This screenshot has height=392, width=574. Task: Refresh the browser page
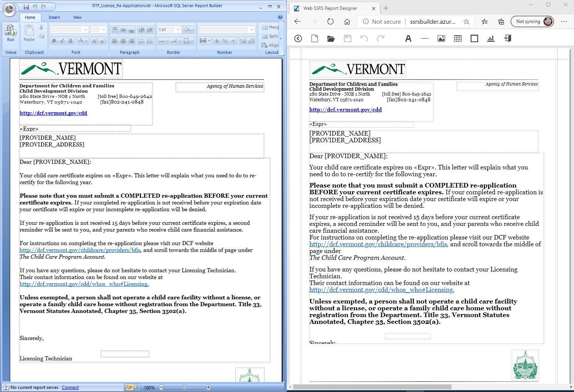coord(331,21)
